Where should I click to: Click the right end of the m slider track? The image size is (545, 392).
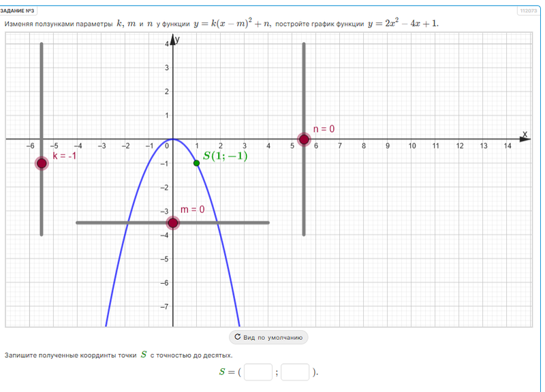point(267,223)
